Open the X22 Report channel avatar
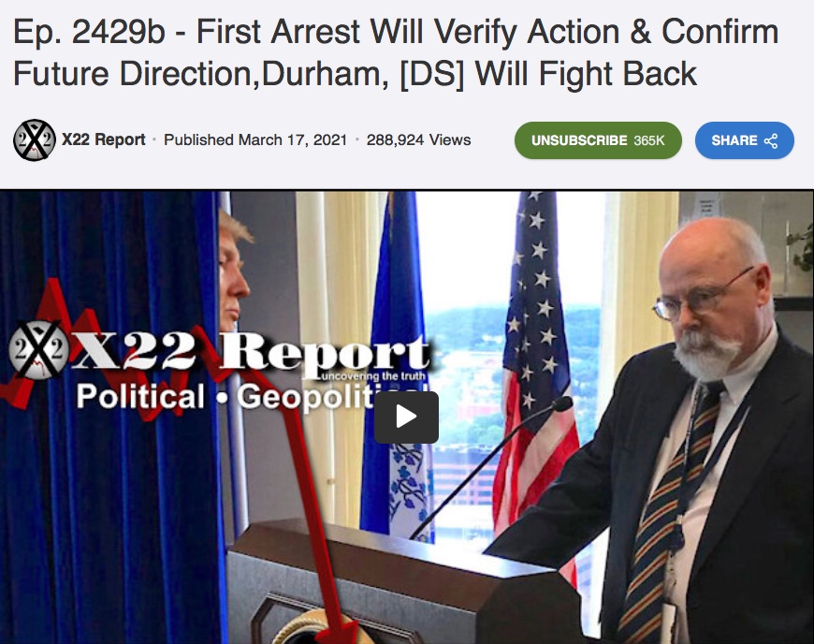 tap(35, 139)
